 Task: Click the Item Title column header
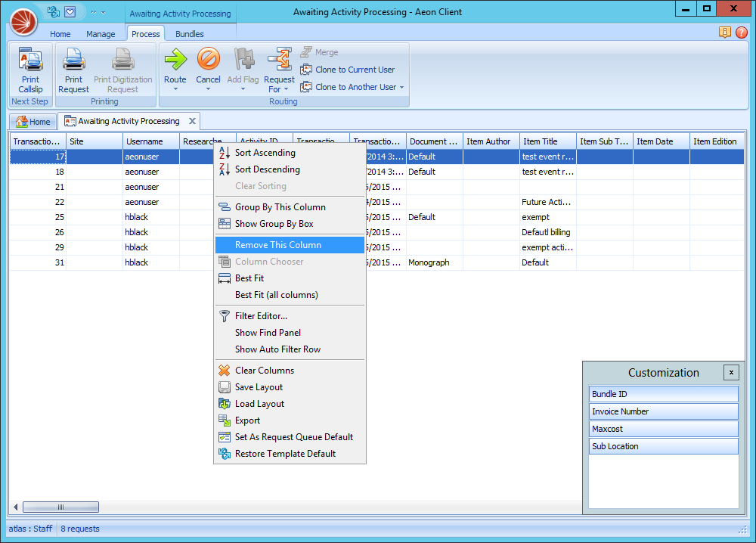547,141
